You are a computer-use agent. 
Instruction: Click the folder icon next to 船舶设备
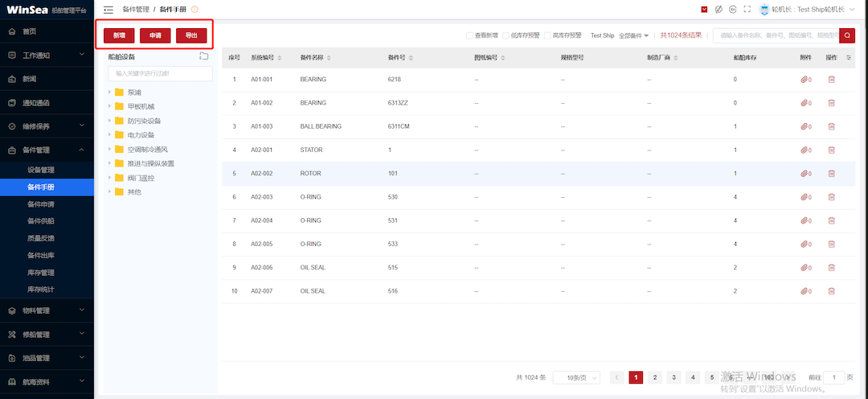pos(203,56)
